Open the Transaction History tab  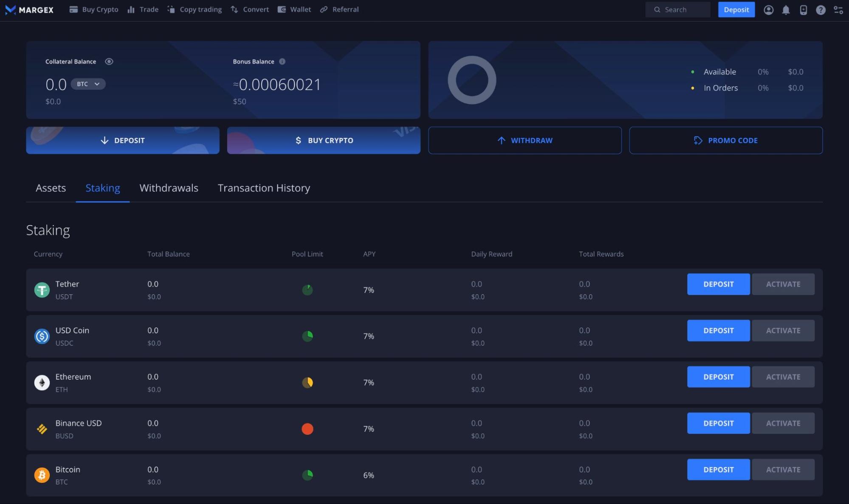(x=264, y=188)
